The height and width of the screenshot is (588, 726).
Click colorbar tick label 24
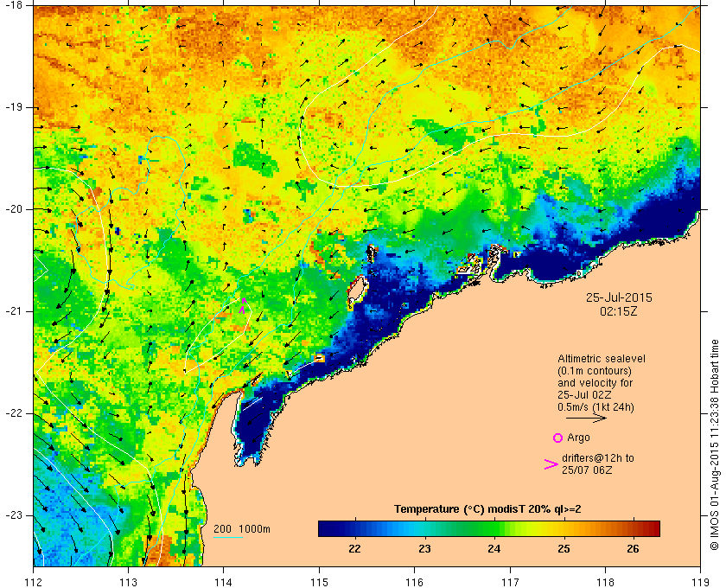coord(494,548)
